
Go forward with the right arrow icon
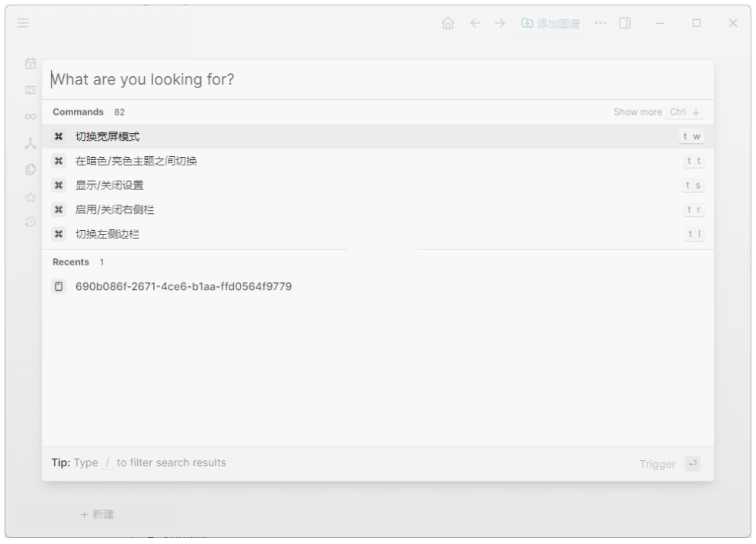pos(500,24)
